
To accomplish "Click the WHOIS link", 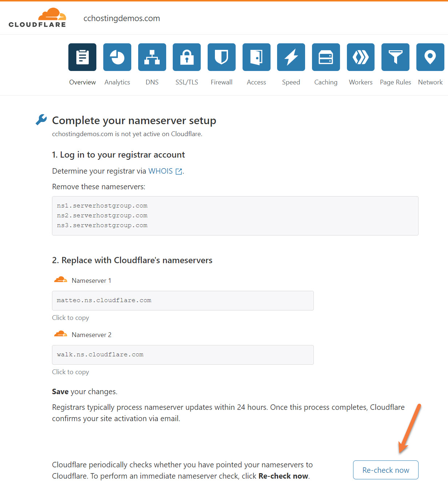I will (x=160, y=171).
